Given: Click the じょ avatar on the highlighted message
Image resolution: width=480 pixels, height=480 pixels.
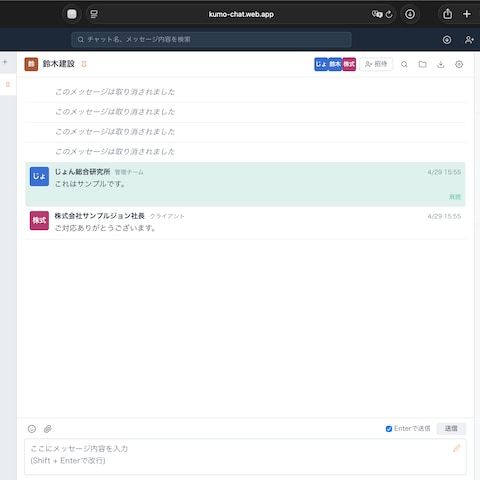Looking at the screenshot, I should tap(39, 176).
